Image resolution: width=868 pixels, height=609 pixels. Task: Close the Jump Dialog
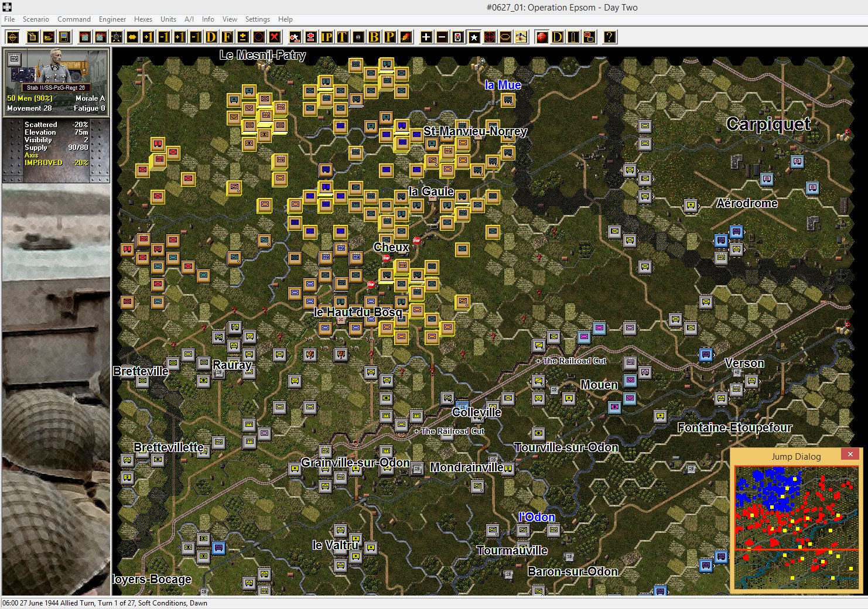point(850,454)
